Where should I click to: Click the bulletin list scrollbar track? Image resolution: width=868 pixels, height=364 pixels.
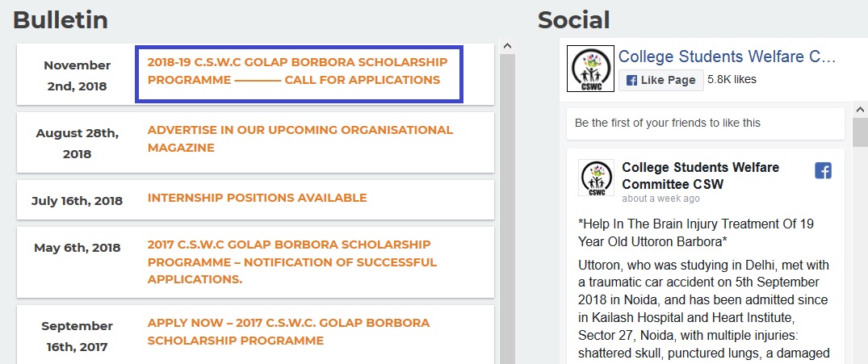[508, 209]
